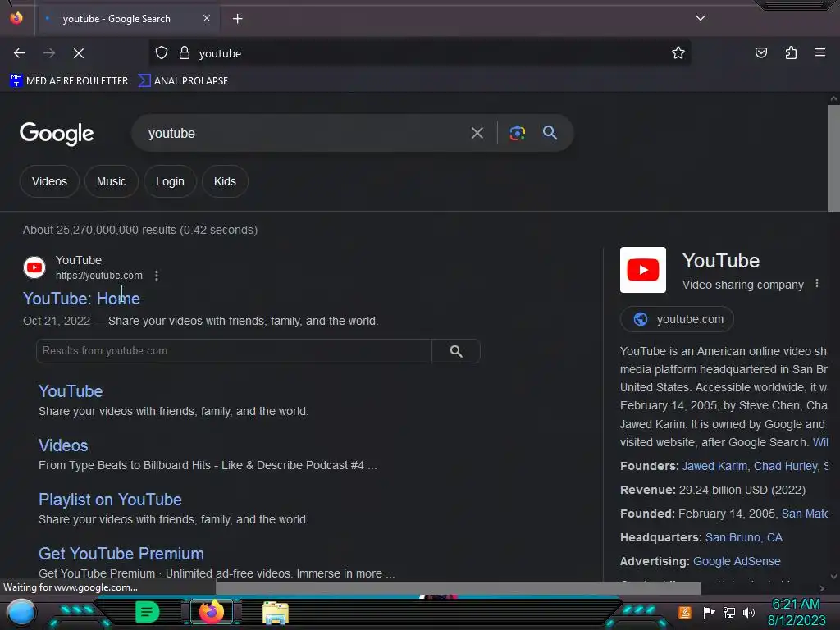Open the YouTube: Home result link
The width and height of the screenshot is (840, 630).
[x=81, y=299]
